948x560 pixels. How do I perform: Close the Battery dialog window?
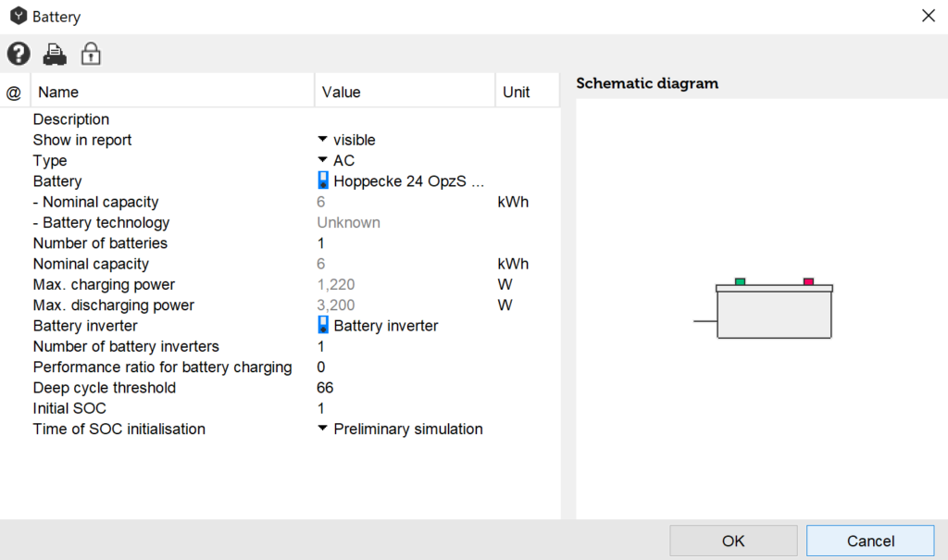click(x=928, y=16)
